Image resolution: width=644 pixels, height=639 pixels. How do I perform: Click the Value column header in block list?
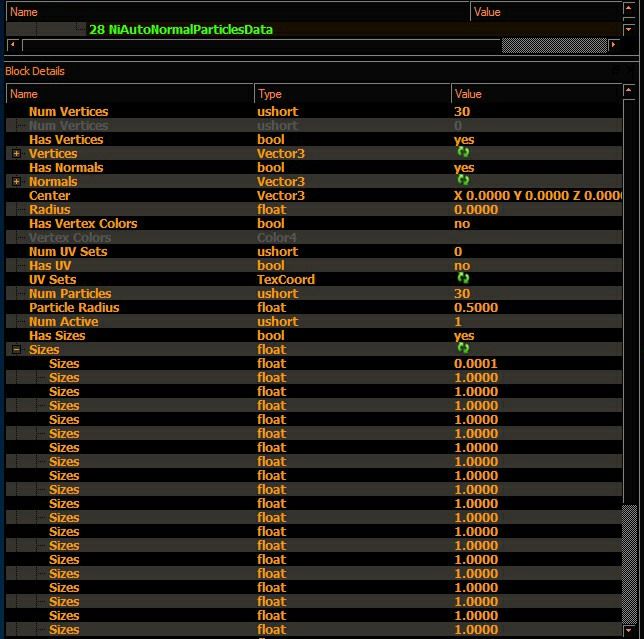click(x=546, y=12)
